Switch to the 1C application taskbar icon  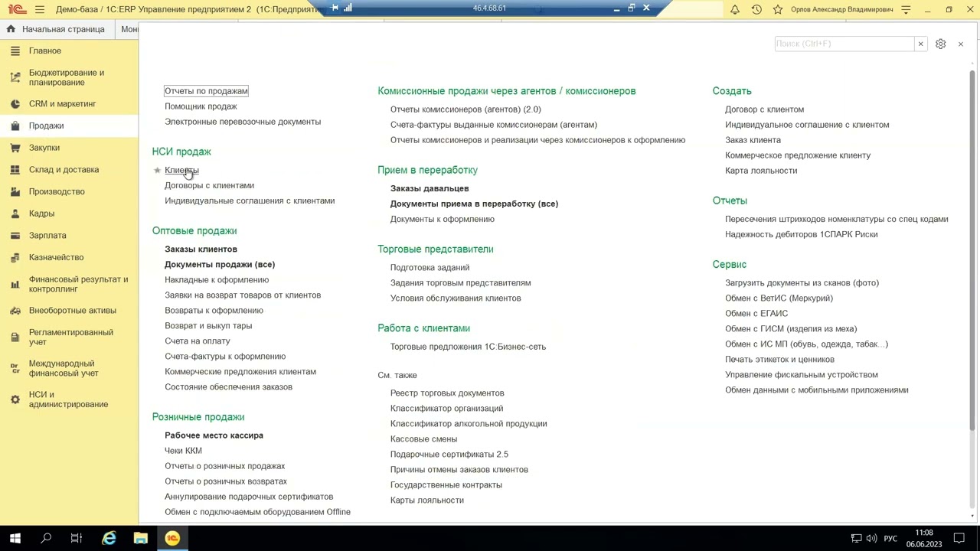[172, 538]
